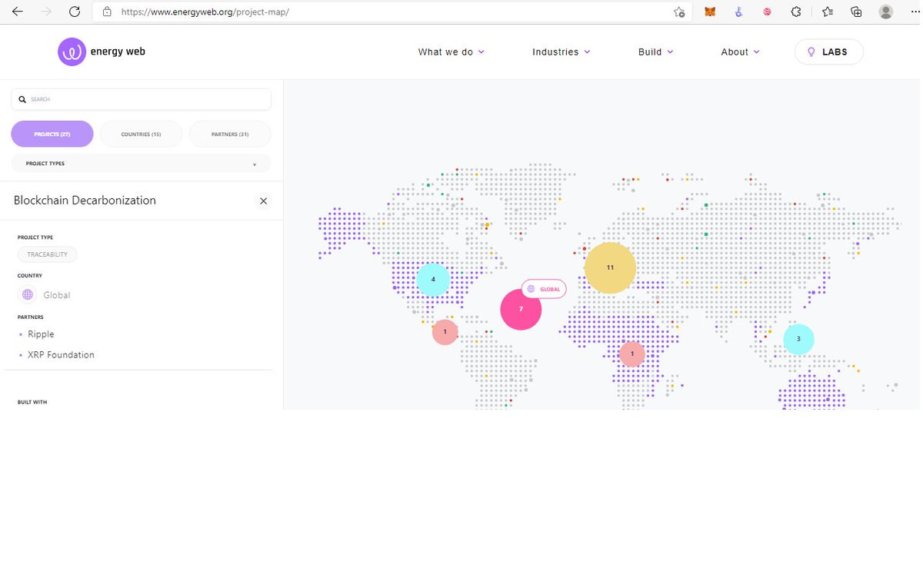This screenshot has width=923, height=588.
Task: Open the What we do menu
Action: point(452,52)
